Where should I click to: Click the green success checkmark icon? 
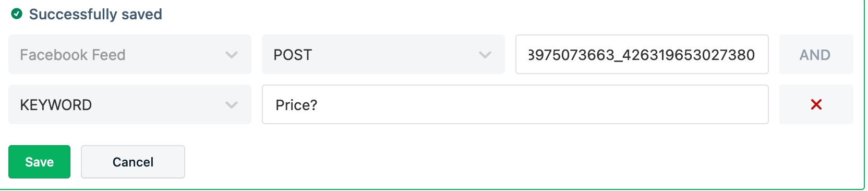click(17, 14)
